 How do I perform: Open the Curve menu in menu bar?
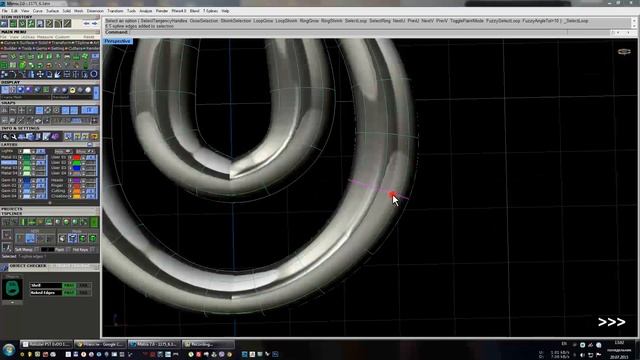pyautogui.click(x=38, y=11)
